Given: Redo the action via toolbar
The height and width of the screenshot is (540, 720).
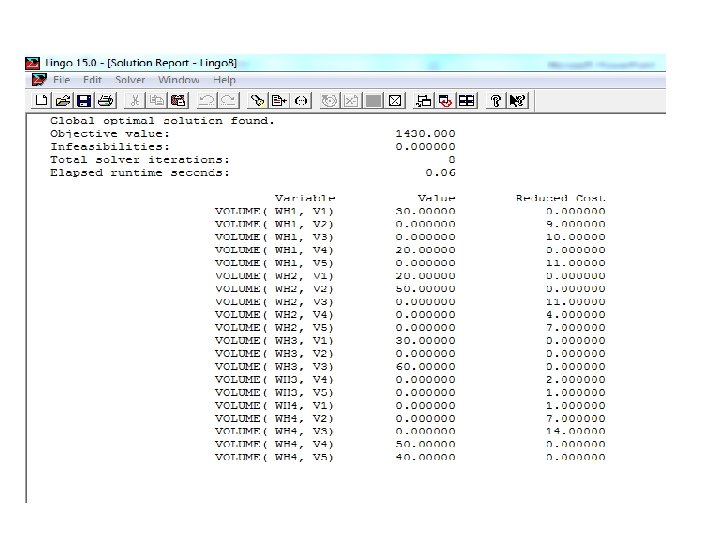Looking at the screenshot, I should click(x=228, y=100).
